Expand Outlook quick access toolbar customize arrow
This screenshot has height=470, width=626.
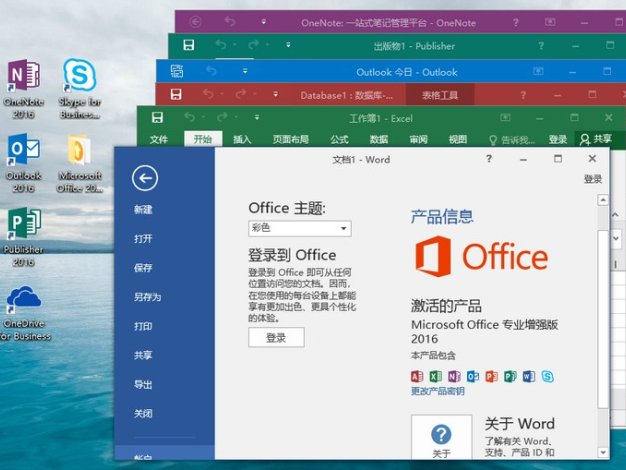click(245, 71)
